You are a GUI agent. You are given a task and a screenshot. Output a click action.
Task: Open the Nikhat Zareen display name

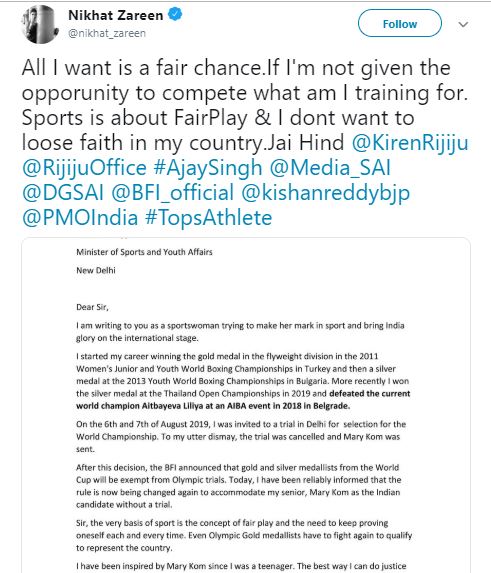pos(115,15)
